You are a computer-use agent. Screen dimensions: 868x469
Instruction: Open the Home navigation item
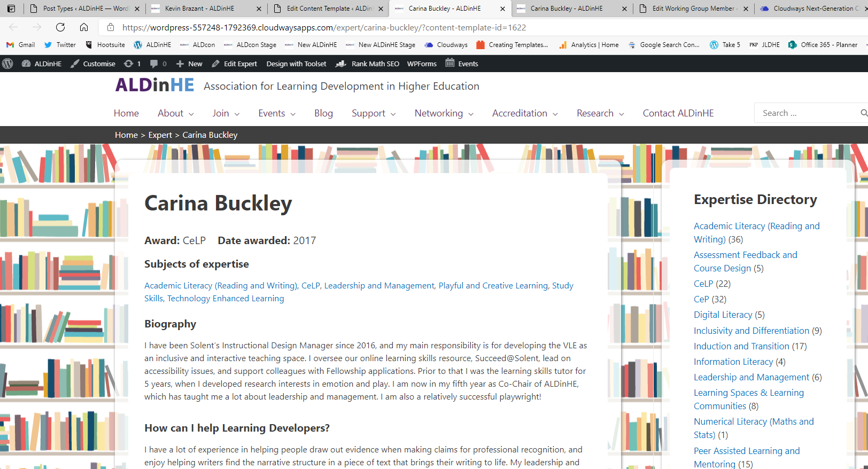tap(126, 113)
